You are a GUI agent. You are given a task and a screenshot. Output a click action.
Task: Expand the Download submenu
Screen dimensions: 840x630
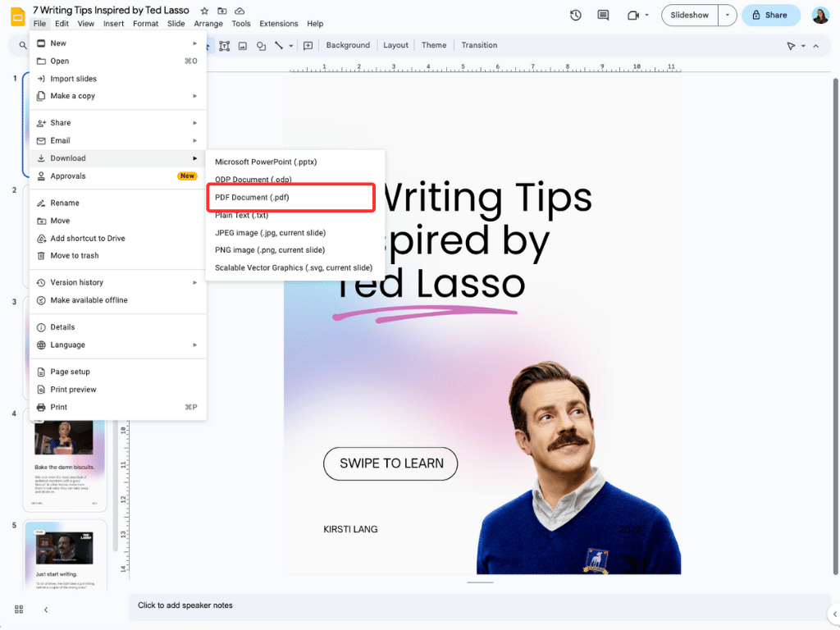(x=118, y=158)
